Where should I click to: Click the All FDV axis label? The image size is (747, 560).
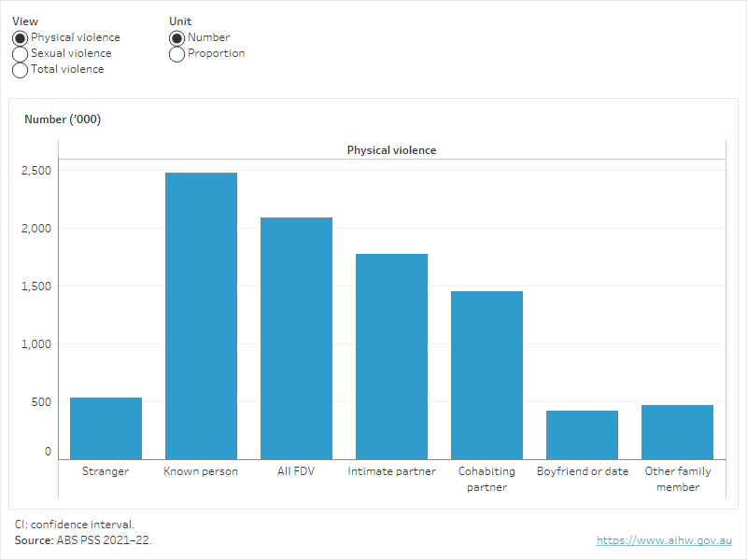click(x=296, y=471)
